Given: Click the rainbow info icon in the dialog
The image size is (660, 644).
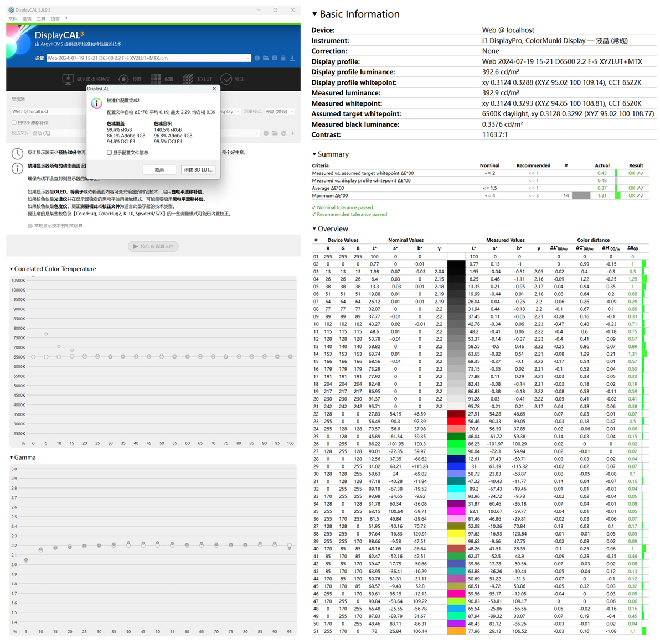Looking at the screenshot, I should coord(97,103).
